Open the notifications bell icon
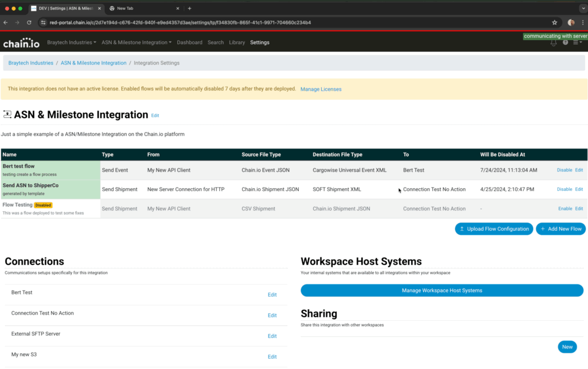Image resolution: width=588 pixels, height=369 pixels. pyautogui.click(x=553, y=43)
